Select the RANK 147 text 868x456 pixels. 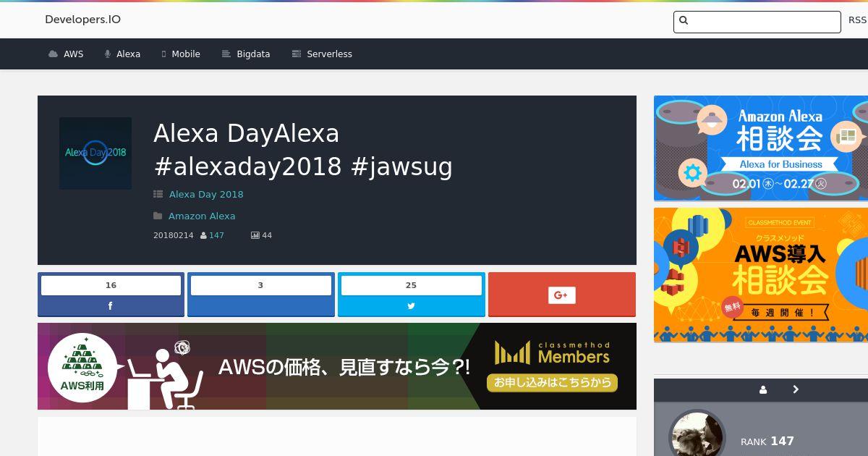click(x=767, y=442)
